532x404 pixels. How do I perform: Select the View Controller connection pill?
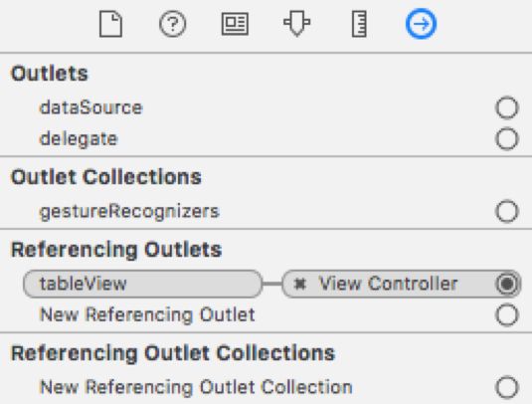(x=402, y=284)
